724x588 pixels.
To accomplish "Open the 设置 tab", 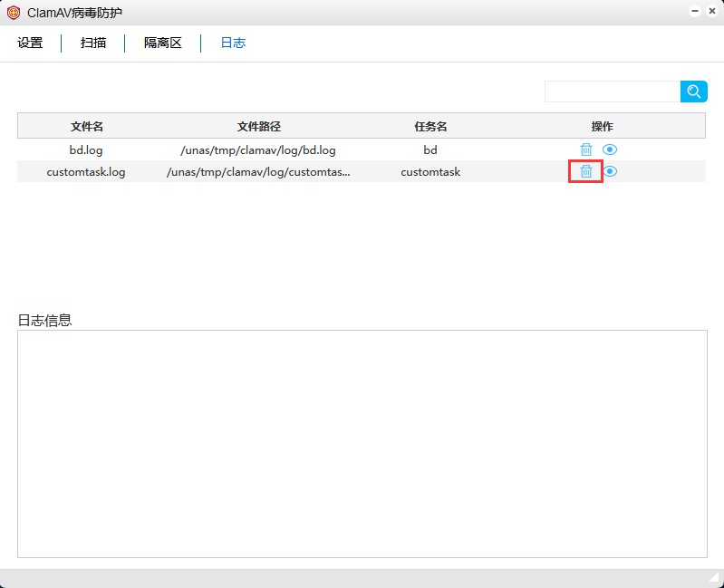I will tap(30, 43).
